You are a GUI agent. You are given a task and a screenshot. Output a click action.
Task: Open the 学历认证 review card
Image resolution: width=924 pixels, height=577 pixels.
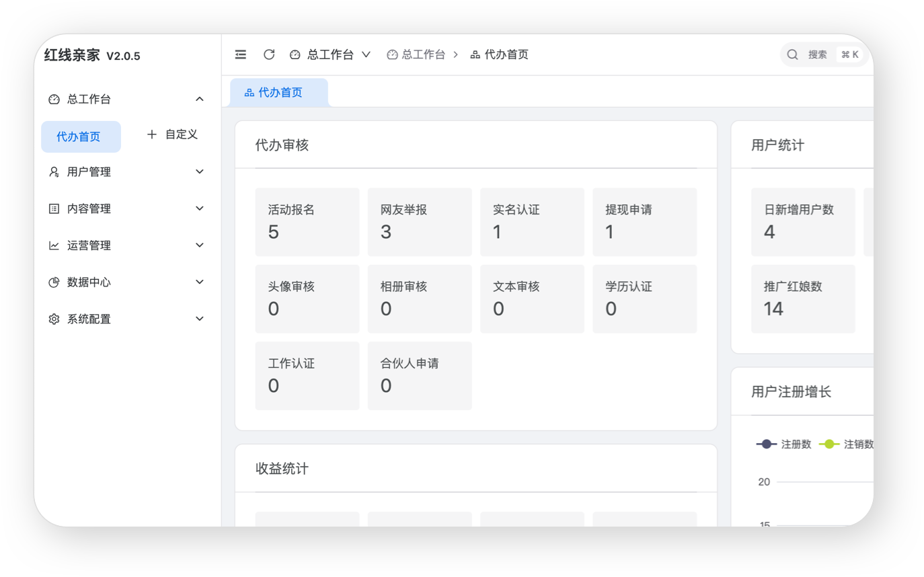coord(645,299)
